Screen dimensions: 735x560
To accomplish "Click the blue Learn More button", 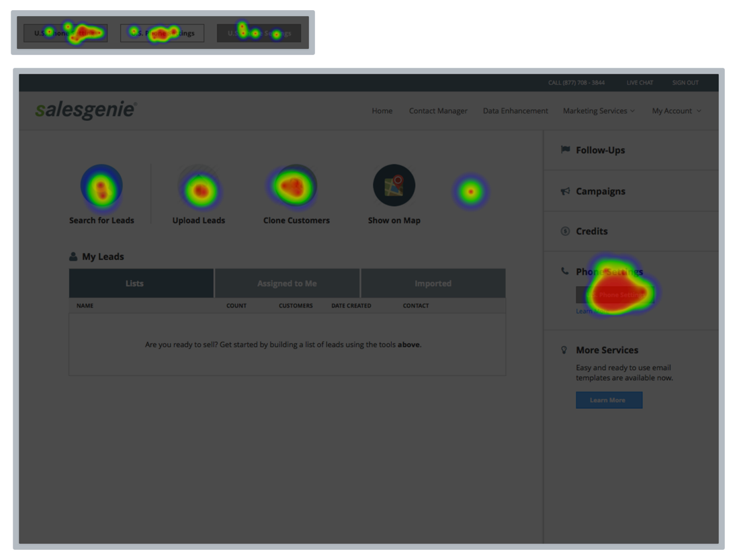I will pos(609,400).
